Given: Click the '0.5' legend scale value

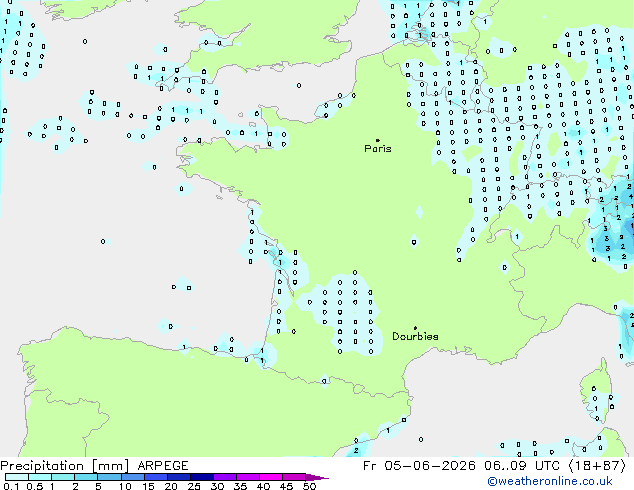Looking at the screenshot, I should pos(34,486).
